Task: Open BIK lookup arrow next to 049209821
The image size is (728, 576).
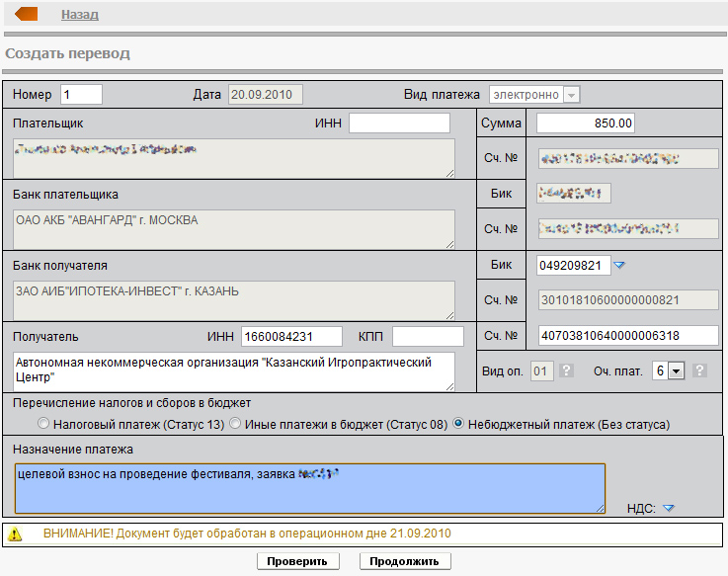Action: pyautogui.click(x=619, y=265)
